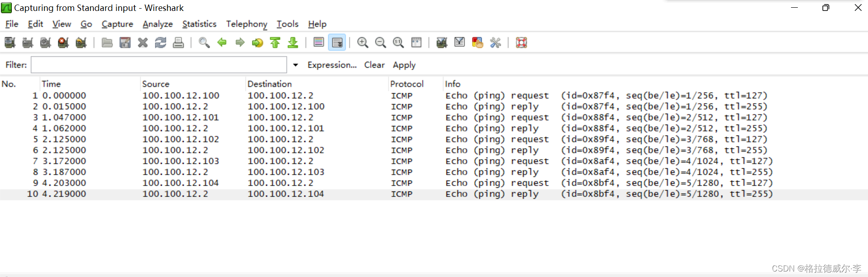Select packet 7 from 100.100.12.103
The image size is (868, 277).
click(434, 161)
